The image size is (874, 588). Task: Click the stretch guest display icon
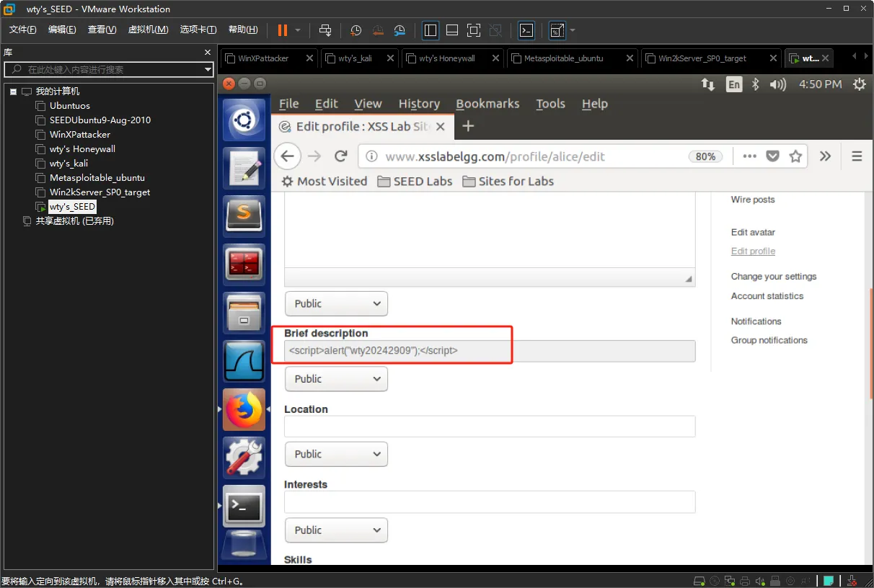pyautogui.click(x=557, y=30)
